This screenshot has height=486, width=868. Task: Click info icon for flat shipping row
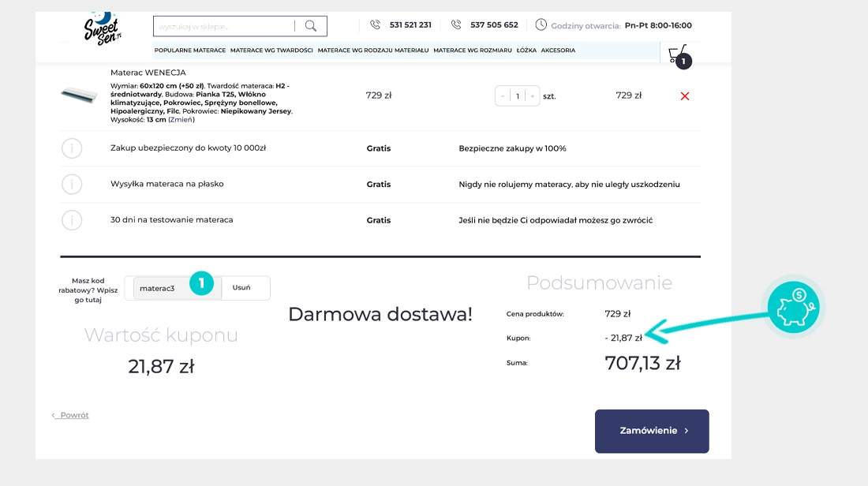coord(72,185)
